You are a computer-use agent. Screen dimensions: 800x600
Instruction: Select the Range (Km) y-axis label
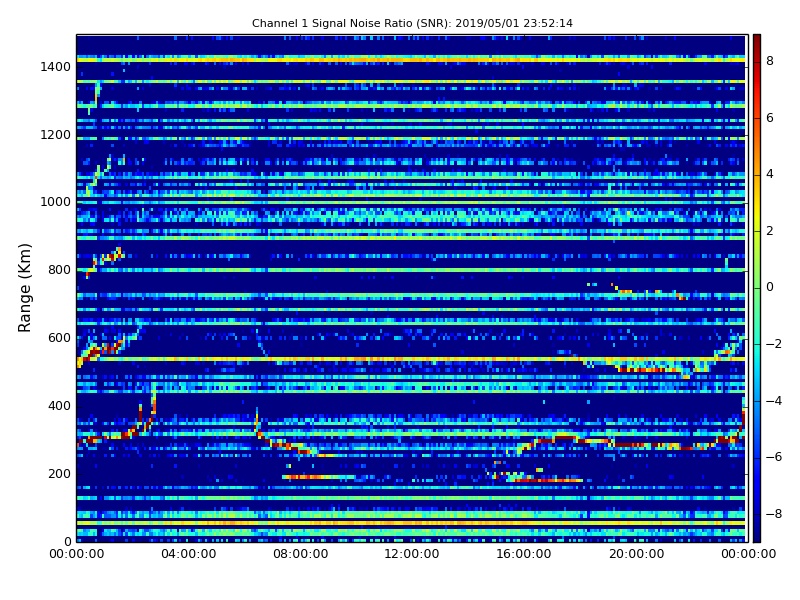24,288
